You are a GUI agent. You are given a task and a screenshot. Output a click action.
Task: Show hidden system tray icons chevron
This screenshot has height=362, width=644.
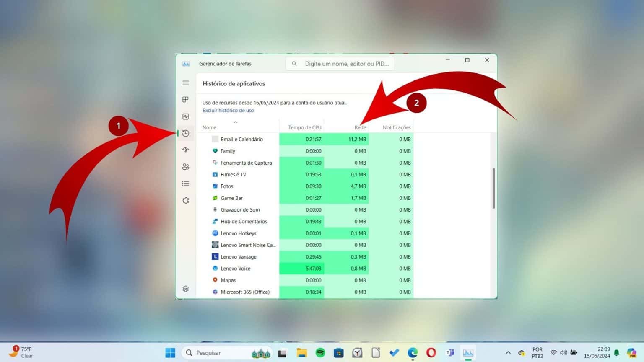click(508, 353)
